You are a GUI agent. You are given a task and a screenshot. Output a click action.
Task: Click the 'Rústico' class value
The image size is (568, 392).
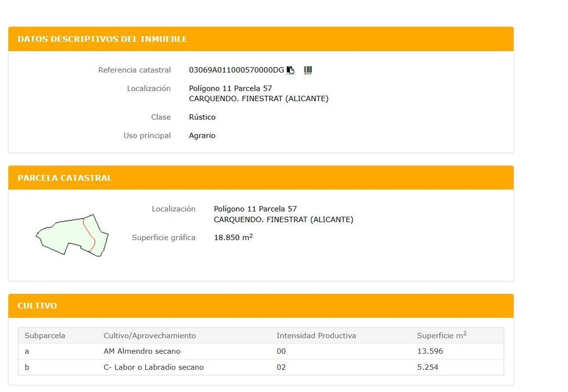click(x=202, y=117)
